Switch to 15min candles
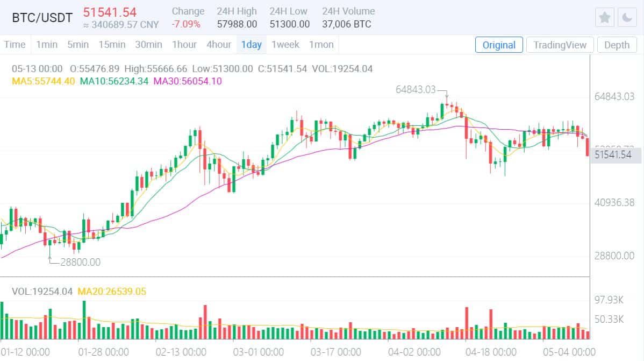Viewport: 644px width, 361px height. point(112,45)
